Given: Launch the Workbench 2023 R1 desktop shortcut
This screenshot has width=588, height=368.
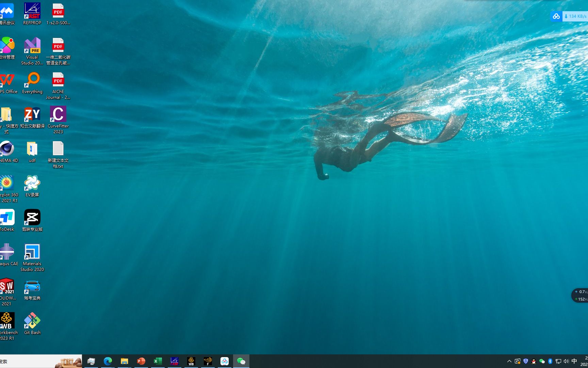Looking at the screenshot, I should click(x=8, y=326).
